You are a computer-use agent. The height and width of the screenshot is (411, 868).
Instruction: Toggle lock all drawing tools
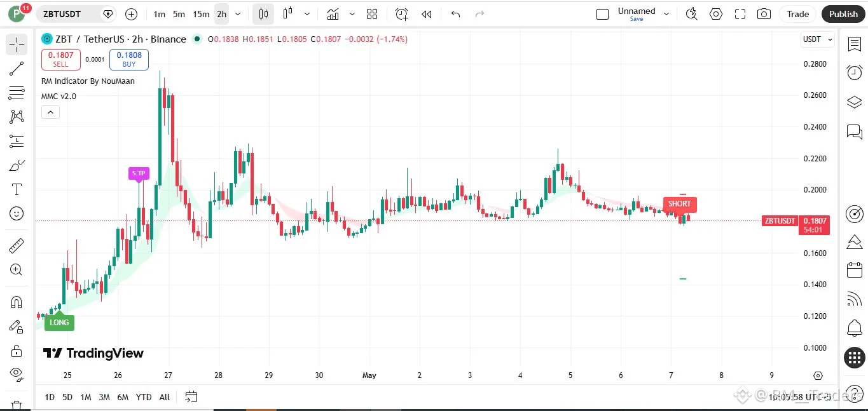click(x=17, y=351)
